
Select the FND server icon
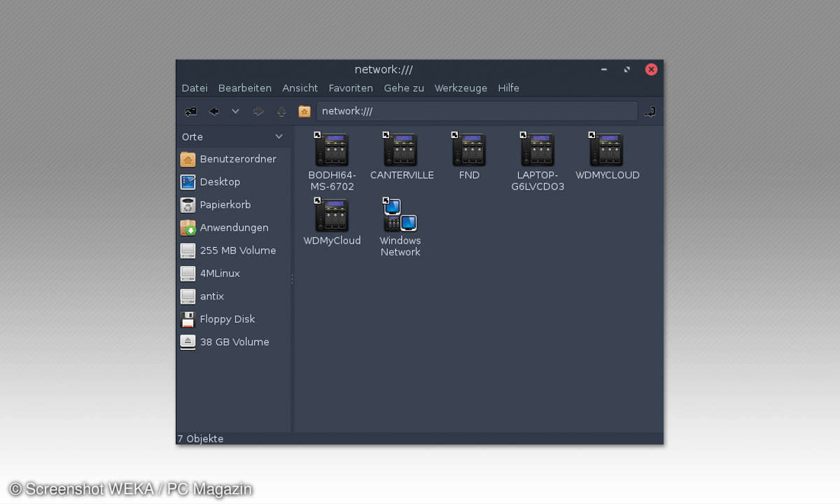(x=469, y=150)
